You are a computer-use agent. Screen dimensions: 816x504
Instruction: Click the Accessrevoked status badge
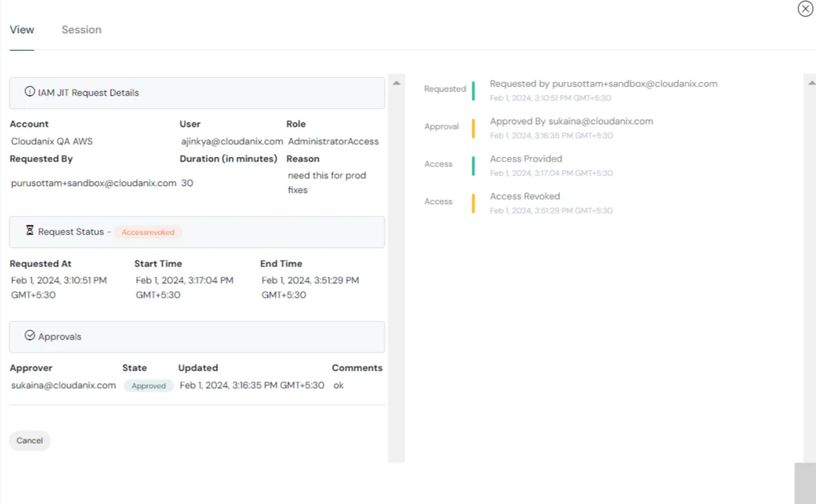pyautogui.click(x=149, y=232)
